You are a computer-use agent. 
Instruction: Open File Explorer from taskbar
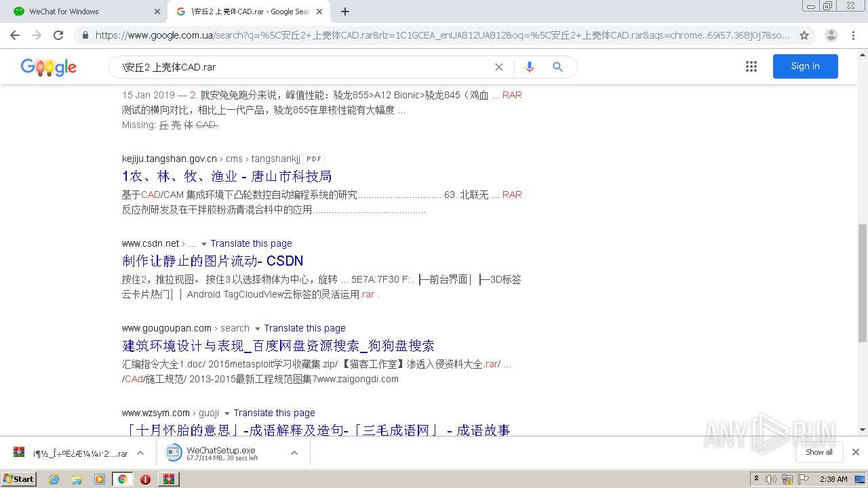77,479
